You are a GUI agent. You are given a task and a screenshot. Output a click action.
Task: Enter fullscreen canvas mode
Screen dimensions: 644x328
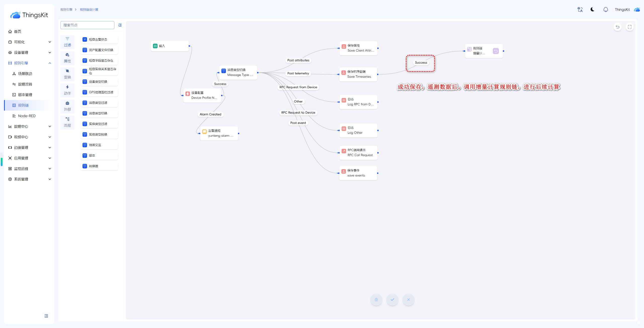pyautogui.click(x=629, y=27)
